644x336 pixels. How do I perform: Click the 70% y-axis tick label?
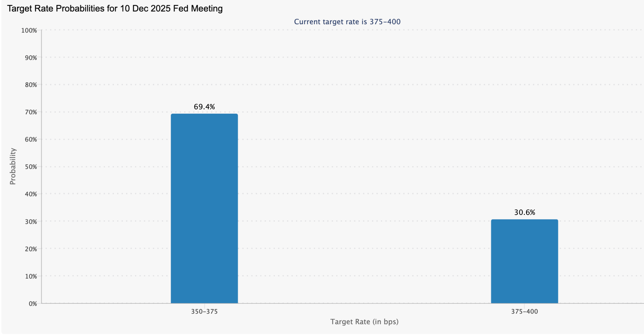[x=31, y=112]
